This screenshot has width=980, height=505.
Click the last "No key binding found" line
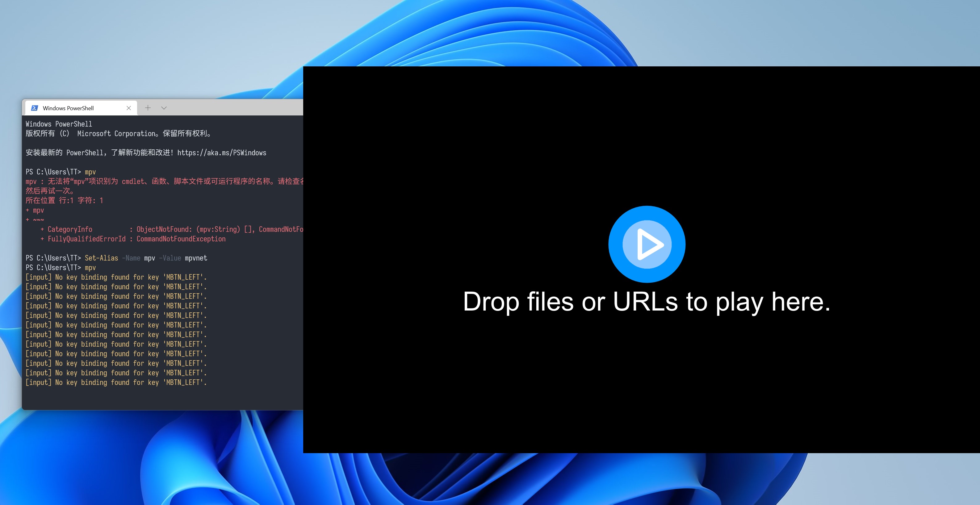116,382
